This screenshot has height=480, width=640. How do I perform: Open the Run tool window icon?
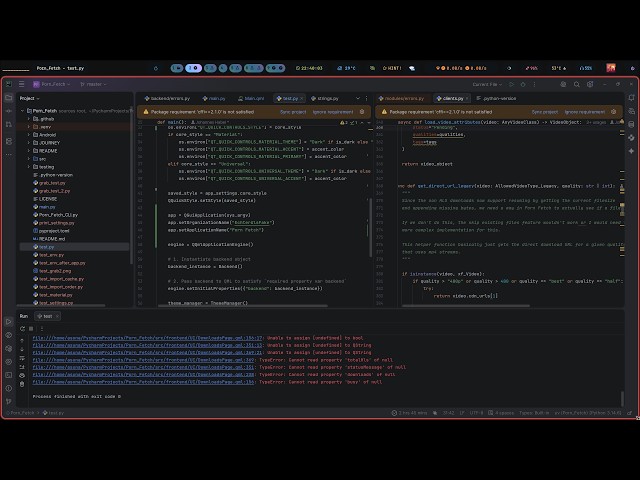9,322
